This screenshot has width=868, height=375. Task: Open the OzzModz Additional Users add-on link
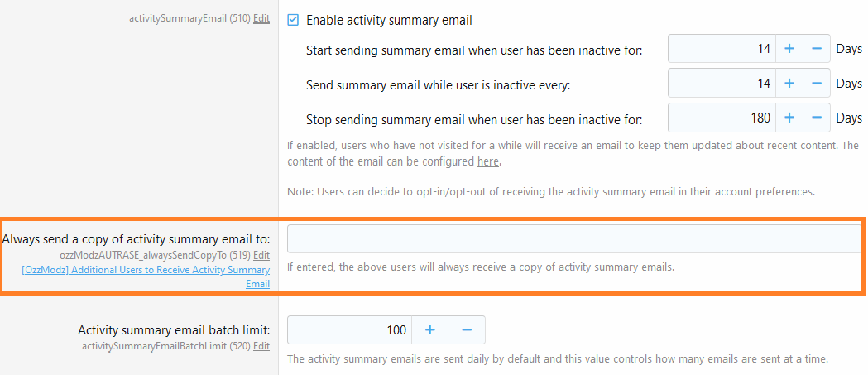[x=146, y=270]
